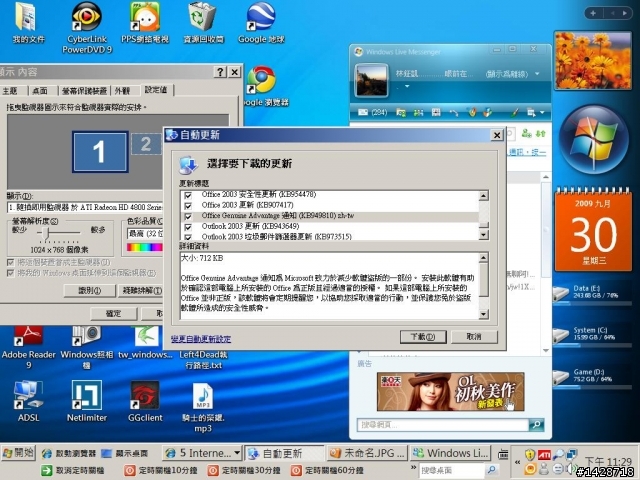Open the PPS network TV desktop icon

click(144, 17)
